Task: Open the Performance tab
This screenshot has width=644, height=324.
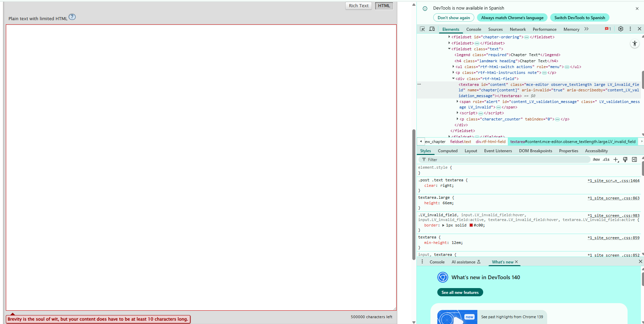Action: (x=544, y=29)
